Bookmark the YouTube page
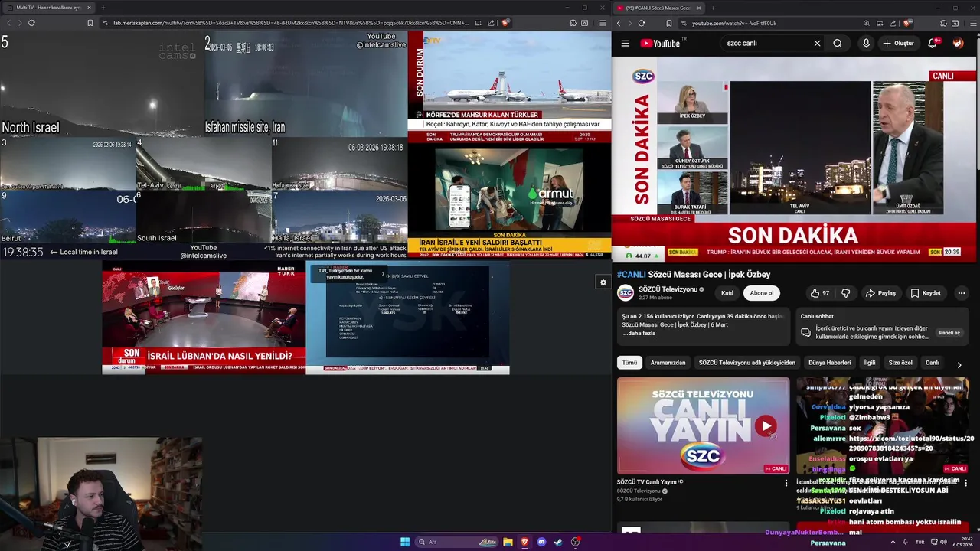 (x=668, y=23)
